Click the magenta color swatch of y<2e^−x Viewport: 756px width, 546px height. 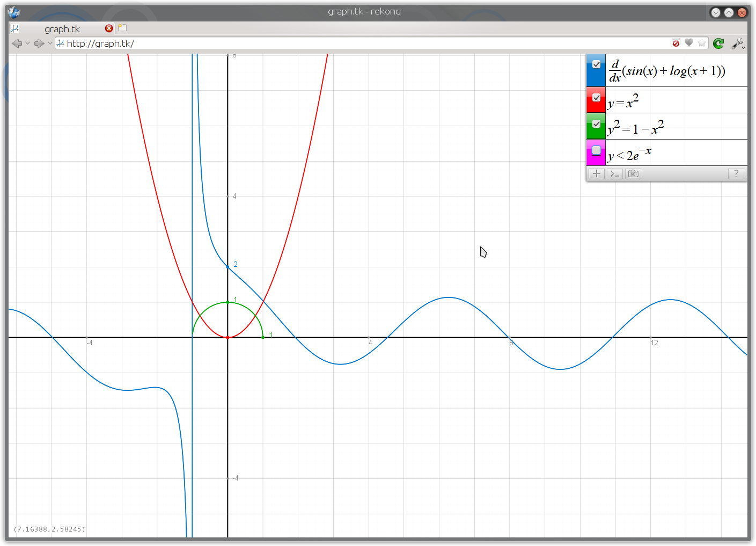(596, 159)
